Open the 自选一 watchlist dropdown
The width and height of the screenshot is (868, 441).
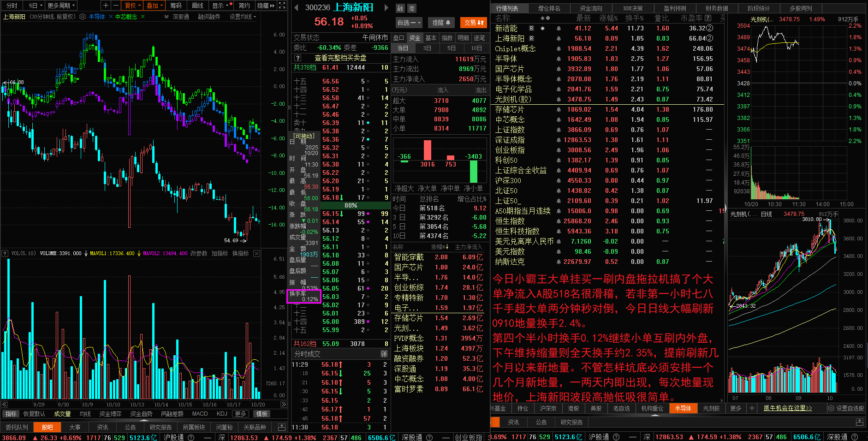coord(409,23)
